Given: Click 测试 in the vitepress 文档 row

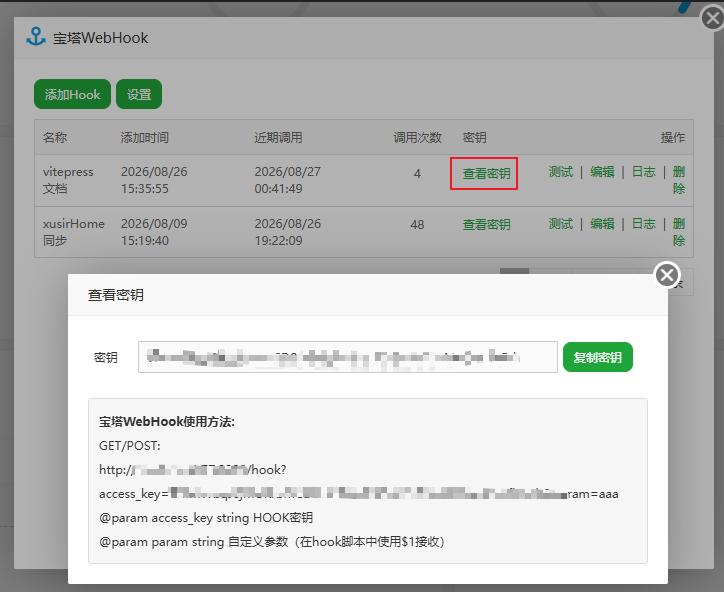Looking at the screenshot, I should coord(561,172).
